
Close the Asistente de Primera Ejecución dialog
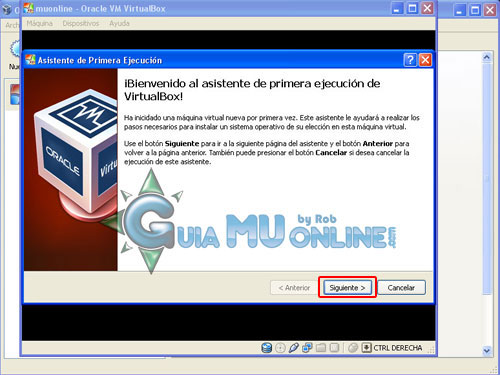pos(425,60)
